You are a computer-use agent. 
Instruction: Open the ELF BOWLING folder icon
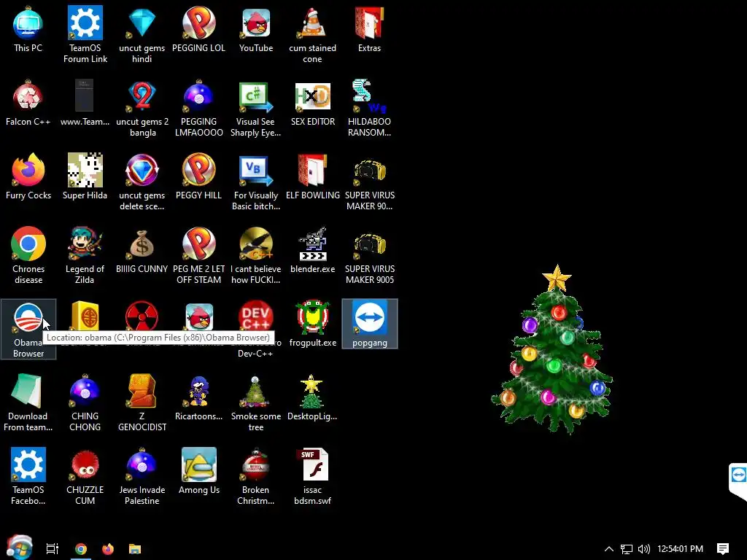point(312,176)
